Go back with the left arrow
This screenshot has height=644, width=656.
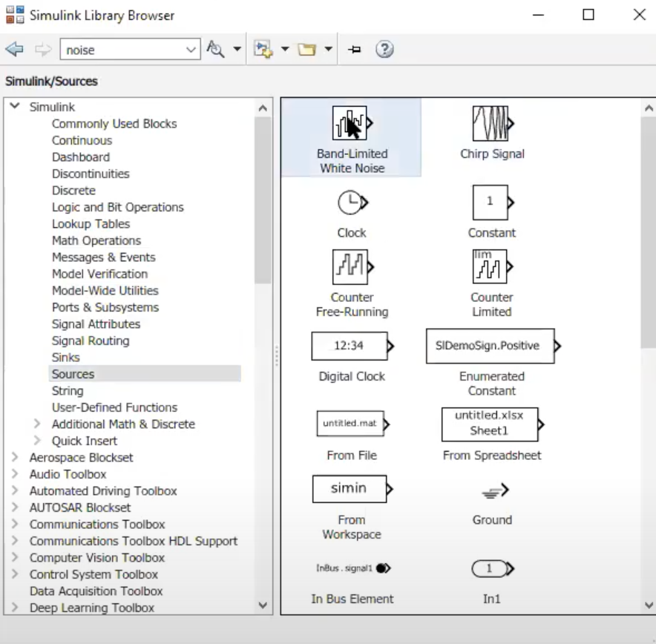tap(15, 50)
